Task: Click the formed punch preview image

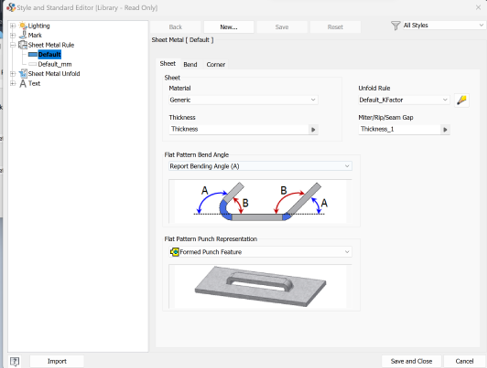Action: tap(260, 287)
